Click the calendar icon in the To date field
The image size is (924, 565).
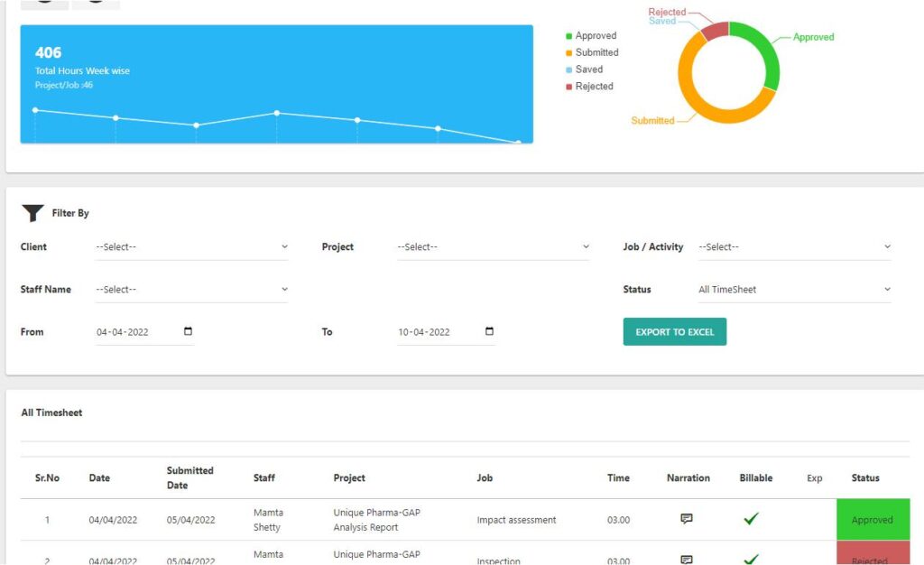[x=488, y=331]
